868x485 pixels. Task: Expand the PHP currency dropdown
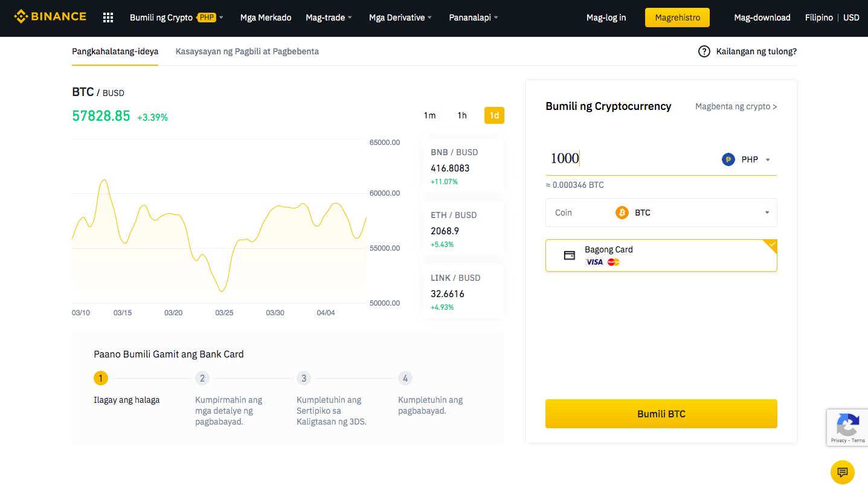tap(749, 159)
